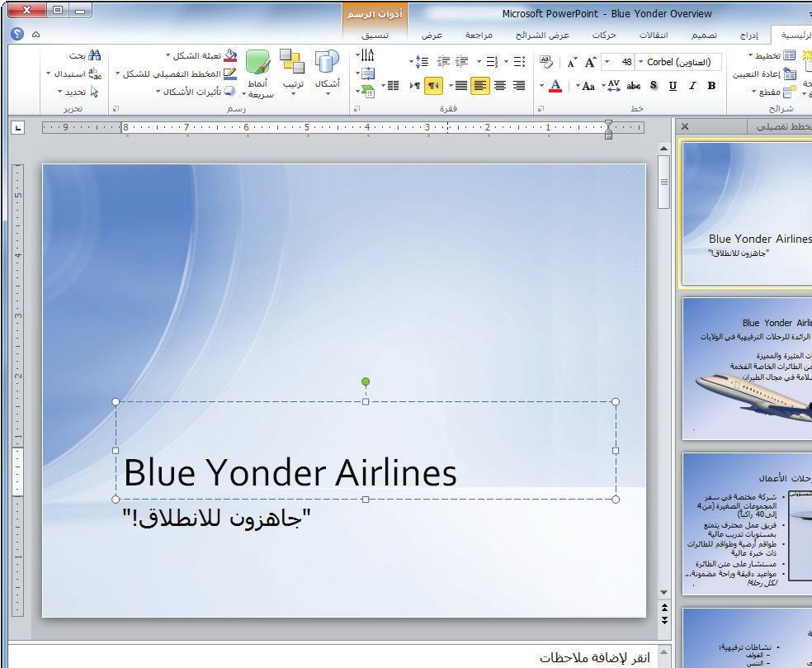Open the font size 48 dropdown
Screen dimensions: 812x668
607,62
